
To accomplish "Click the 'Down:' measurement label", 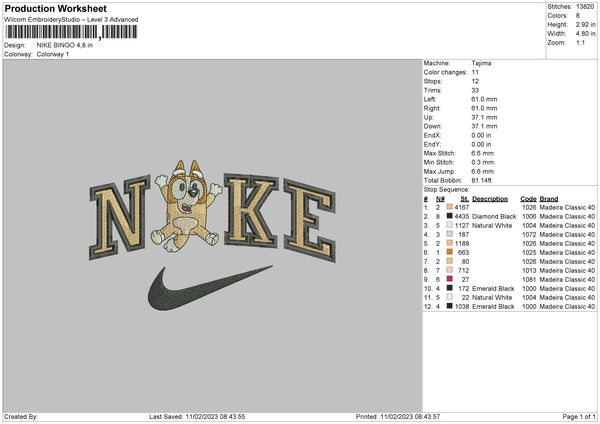I will pos(432,126).
